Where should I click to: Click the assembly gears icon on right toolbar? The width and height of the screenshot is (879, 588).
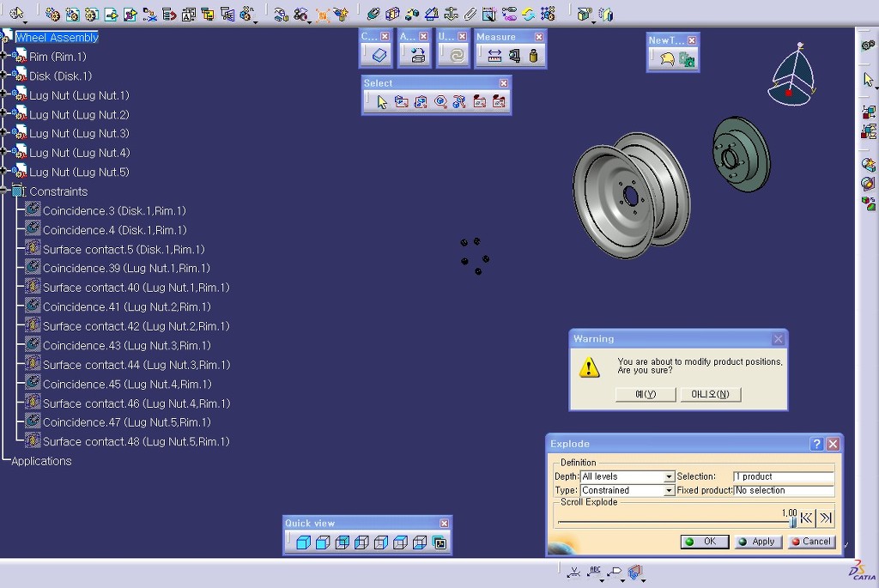click(x=868, y=45)
